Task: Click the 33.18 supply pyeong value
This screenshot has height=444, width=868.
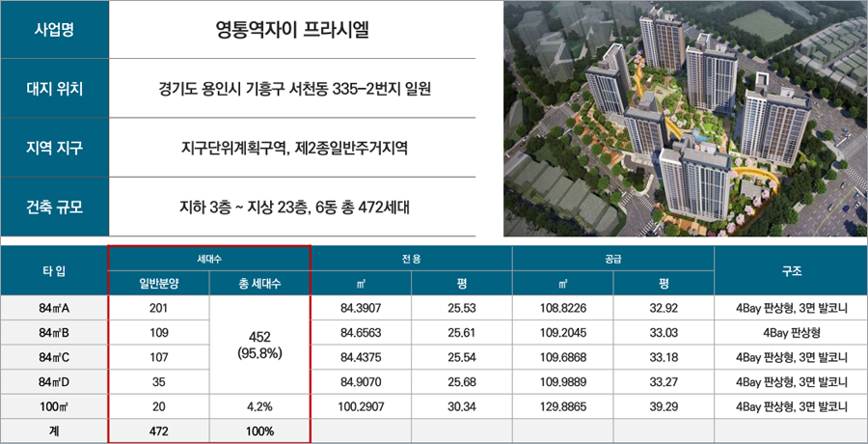Action: [x=664, y=357]
